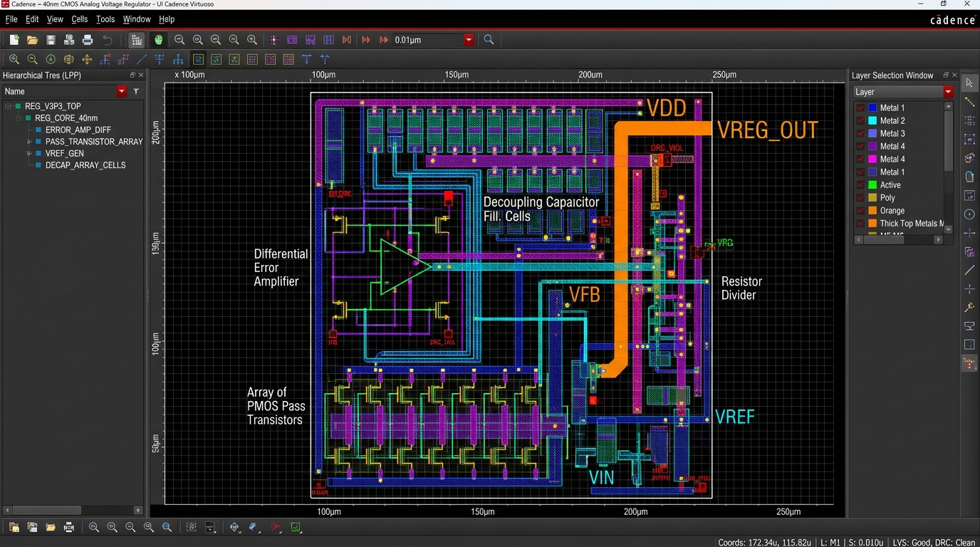980x547 pixels.
Task: Open the Tools menu
Action: (105, 19)
